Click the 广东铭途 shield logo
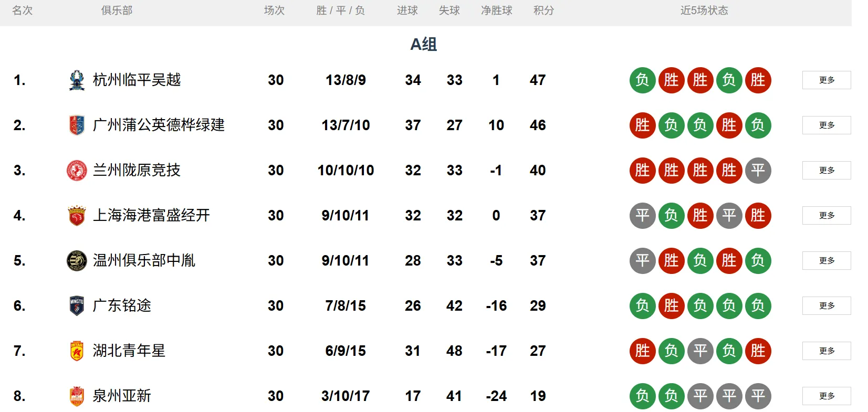Screen dimensions: 868x412 pos(77,306)
